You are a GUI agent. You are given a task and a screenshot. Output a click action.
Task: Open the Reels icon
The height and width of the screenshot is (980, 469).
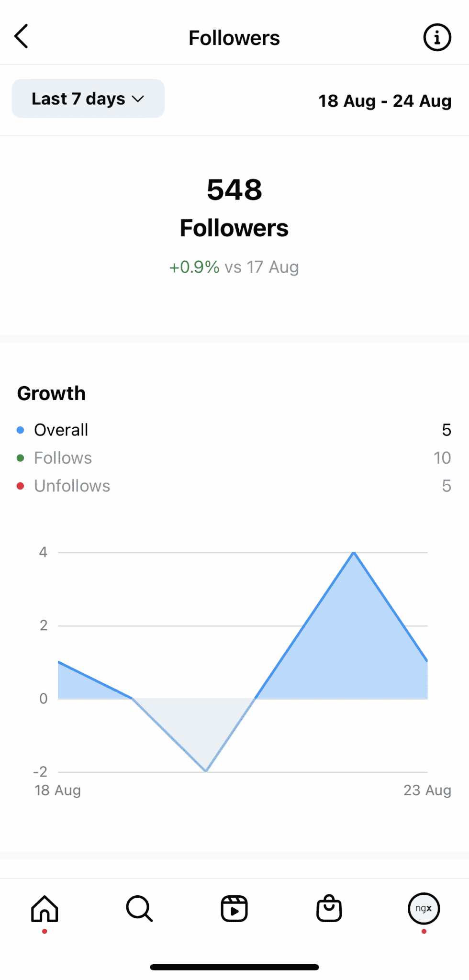pyautogui.click(x=234, y=909)
